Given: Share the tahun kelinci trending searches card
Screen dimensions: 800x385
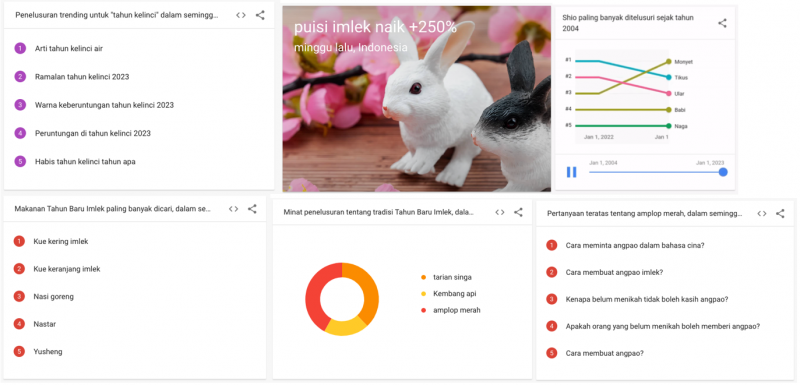Looking at the screenshot, I should (x=260, y=15).
